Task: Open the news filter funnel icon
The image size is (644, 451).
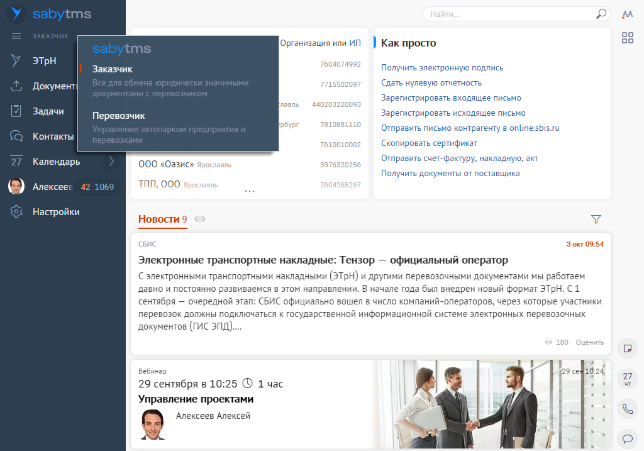Action: click(596, 219)
